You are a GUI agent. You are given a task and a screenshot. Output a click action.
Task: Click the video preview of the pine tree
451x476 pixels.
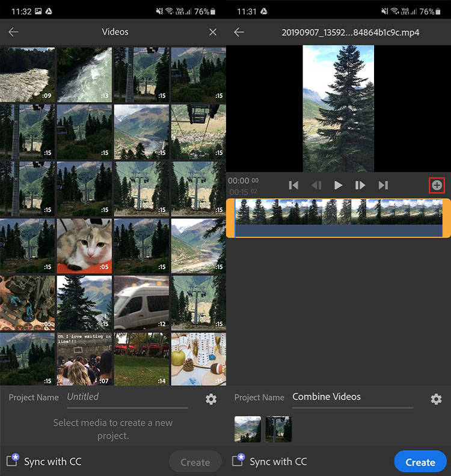(x=339, y=109)
